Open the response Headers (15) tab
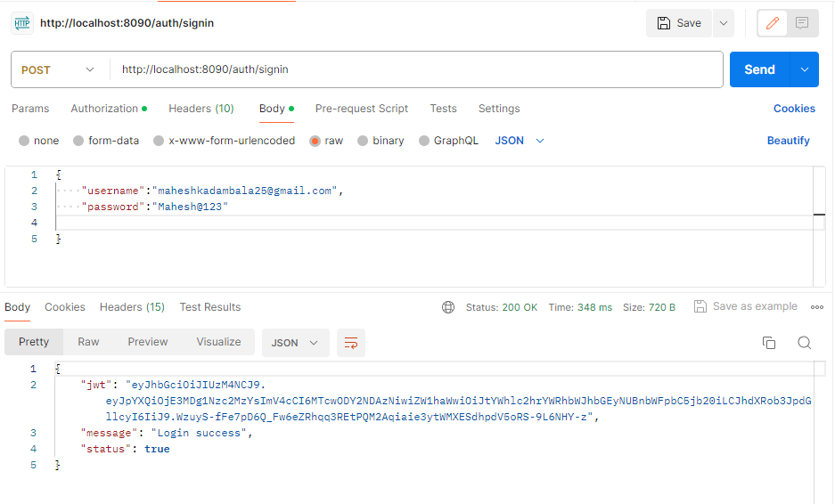835x504 pixels. tap(132, 307)
